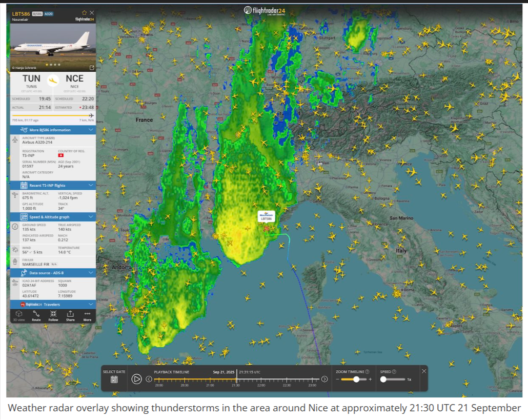Select the NCE Nice arrival airport
Screen dimensions: 528x420
click(x=74, y=81)
